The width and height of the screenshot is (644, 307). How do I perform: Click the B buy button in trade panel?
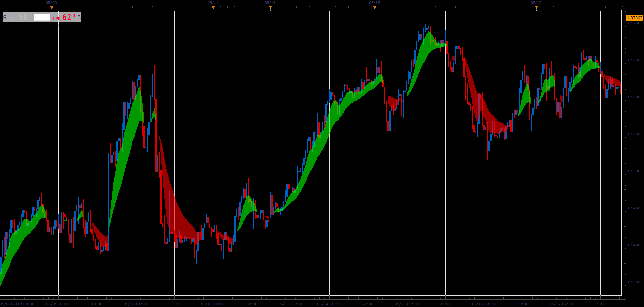point(79,17)
